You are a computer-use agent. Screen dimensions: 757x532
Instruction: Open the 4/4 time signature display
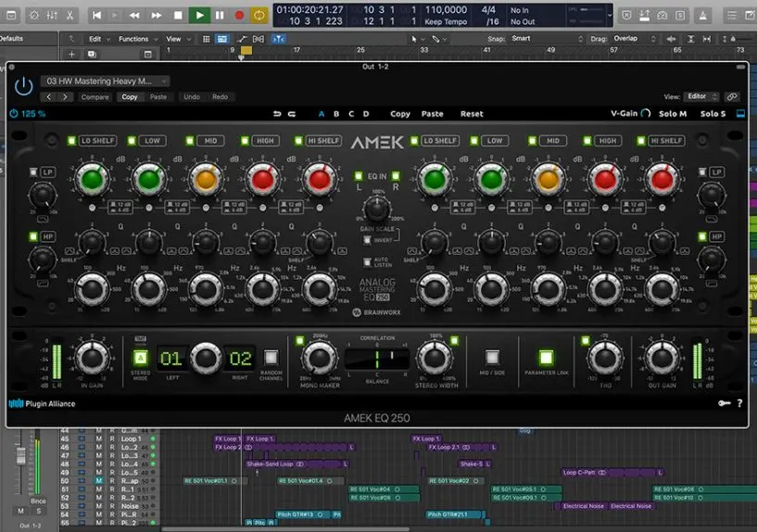pyautogui.click(x=488, y=9)
